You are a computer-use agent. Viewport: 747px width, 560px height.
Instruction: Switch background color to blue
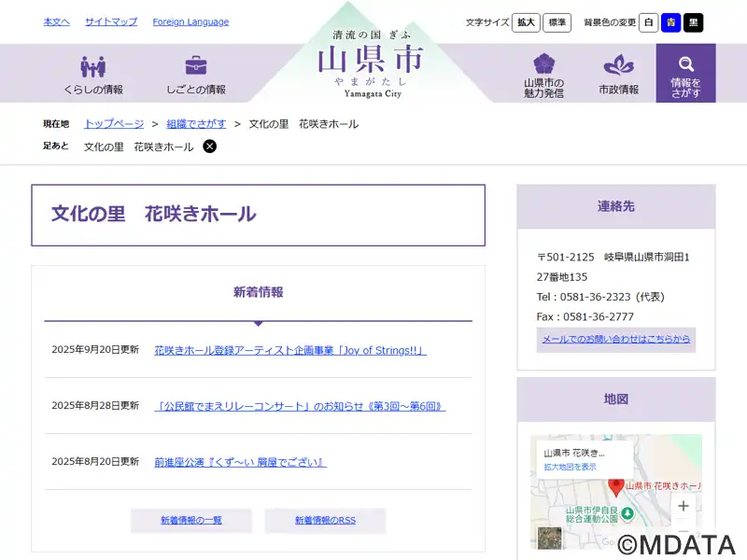pos(670,22)
